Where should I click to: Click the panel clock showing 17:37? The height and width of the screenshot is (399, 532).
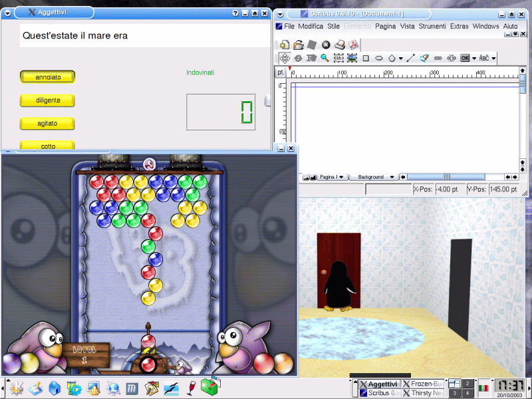[509, 386]
